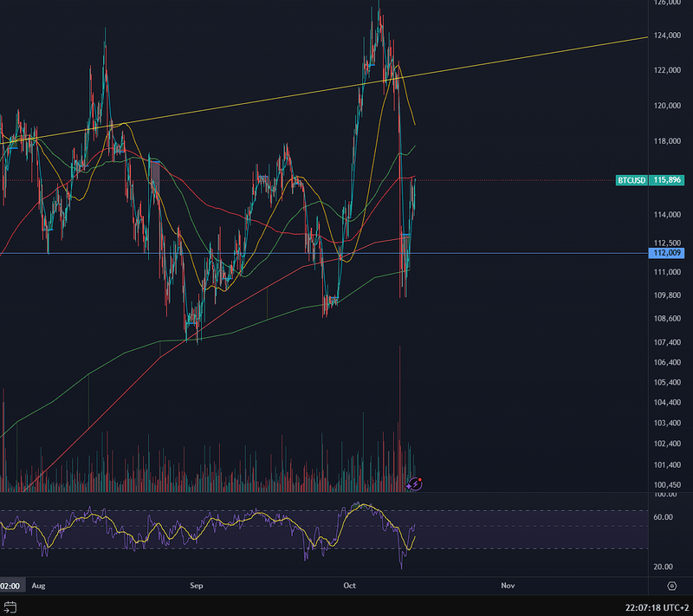Click the 103,400 price scale label
Viewport: 693px width, 616px height.
pyautogui.click(x=667, y=424)
